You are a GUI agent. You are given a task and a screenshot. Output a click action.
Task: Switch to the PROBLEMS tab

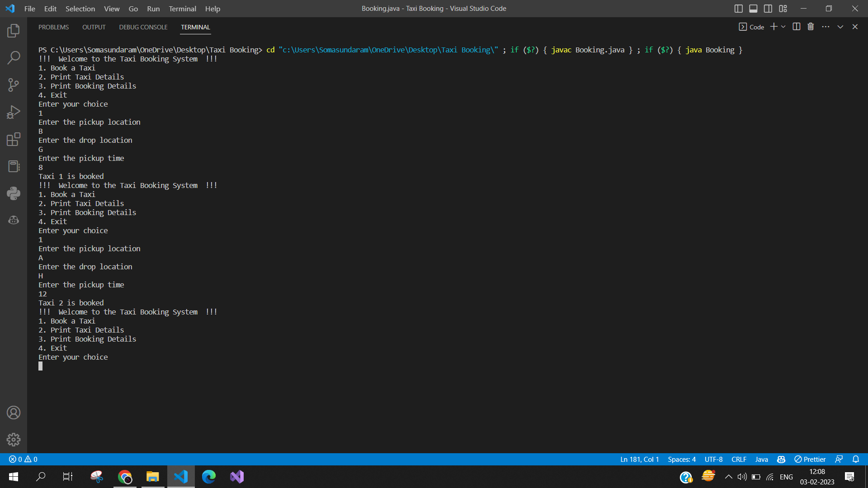point(53,27)
